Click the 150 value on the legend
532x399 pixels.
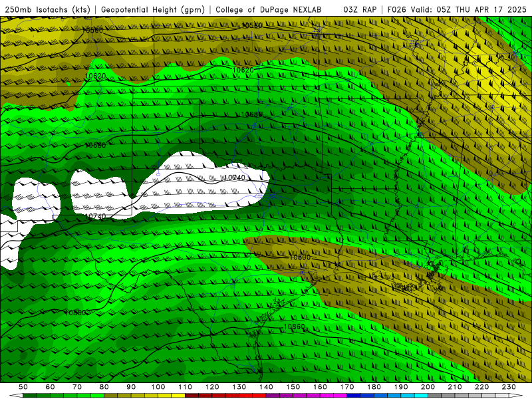pos(293,387)
